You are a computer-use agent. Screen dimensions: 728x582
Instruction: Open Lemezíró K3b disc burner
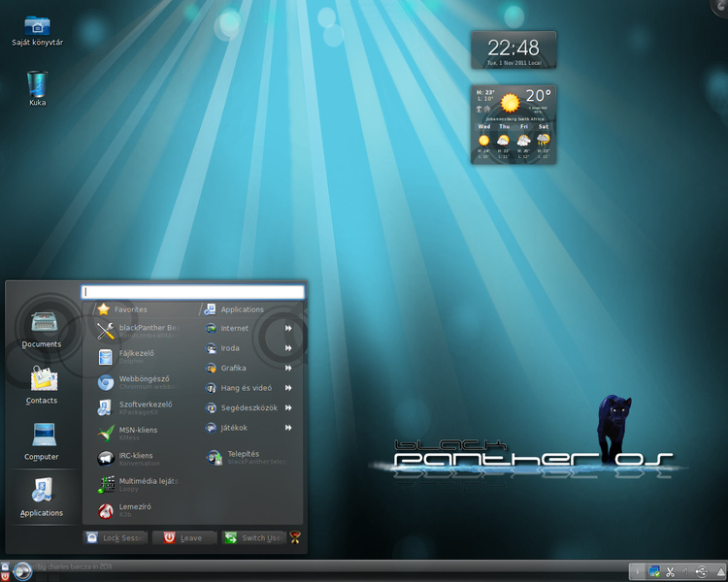[x=138, y=510]
